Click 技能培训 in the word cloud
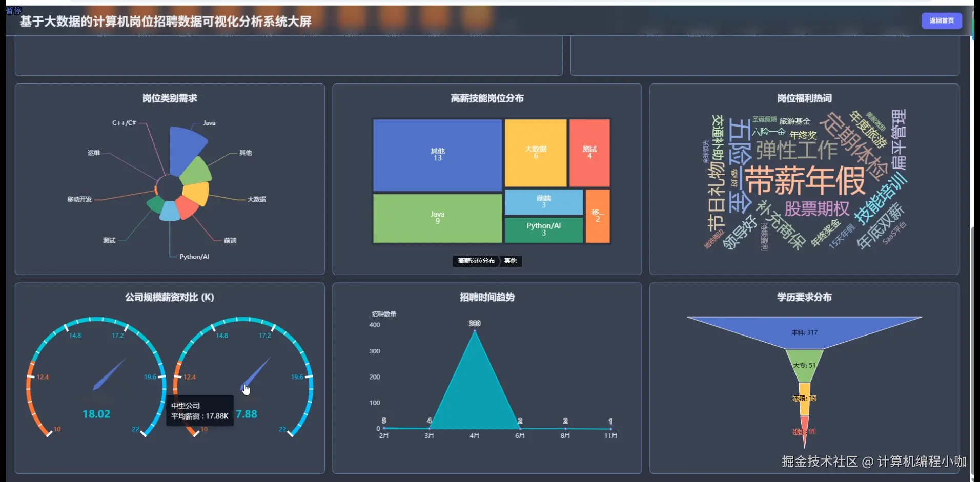 coord(881,198)
